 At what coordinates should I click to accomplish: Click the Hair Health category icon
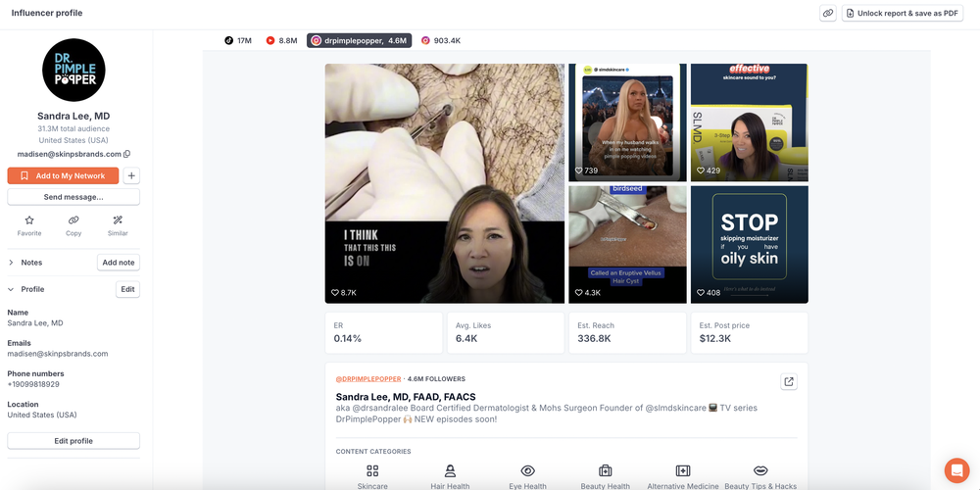(x=450, y=470)
